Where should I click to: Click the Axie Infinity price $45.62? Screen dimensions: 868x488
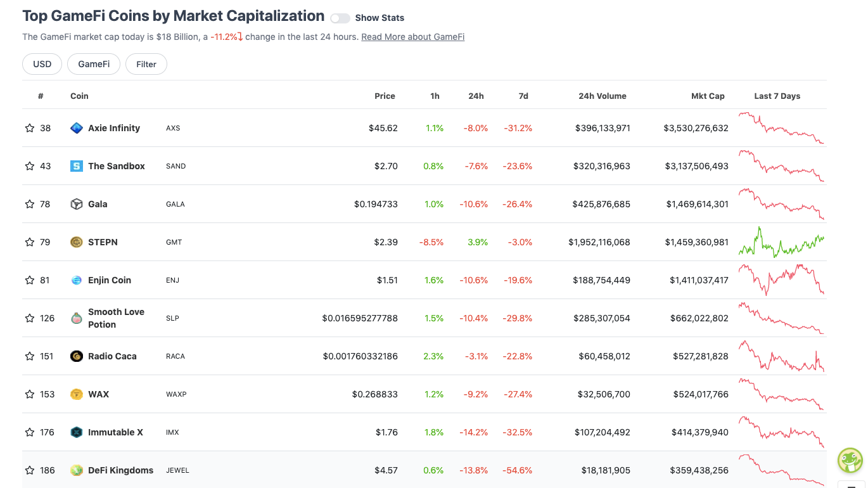pos(383,128)
